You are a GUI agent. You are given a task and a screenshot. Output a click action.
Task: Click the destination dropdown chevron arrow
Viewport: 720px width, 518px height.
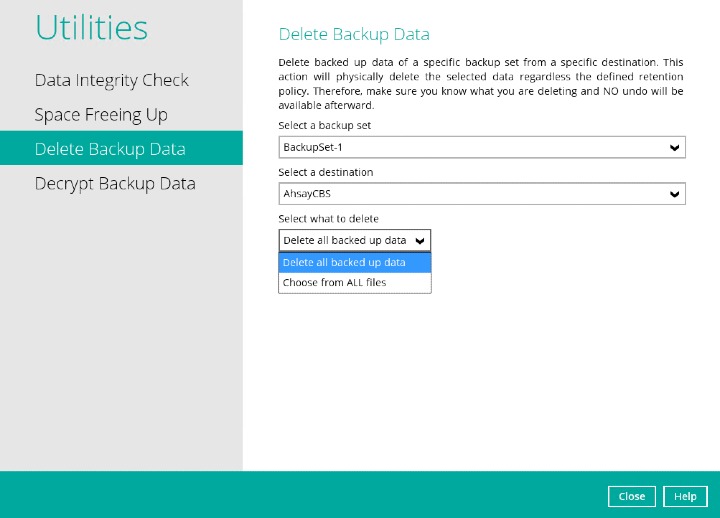[675, 194]
